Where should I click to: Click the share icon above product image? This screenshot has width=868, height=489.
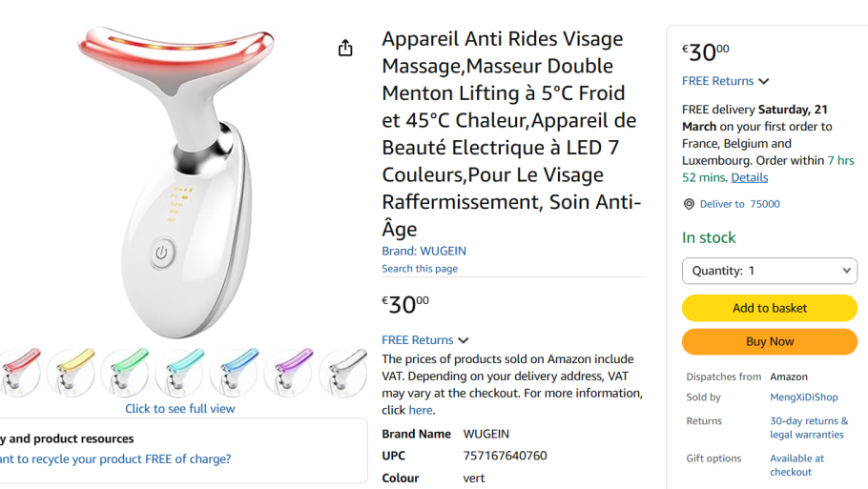pyautogui.click(x=345, y=49)
